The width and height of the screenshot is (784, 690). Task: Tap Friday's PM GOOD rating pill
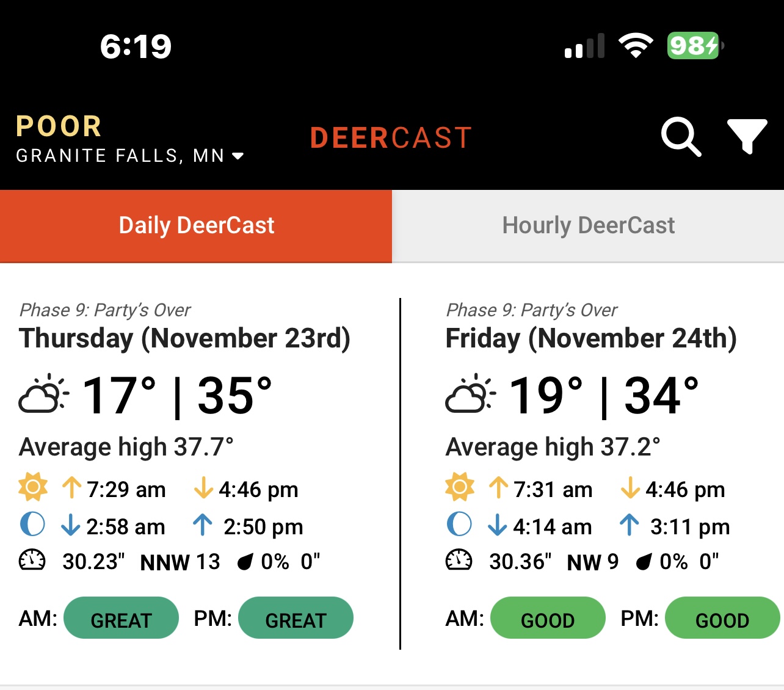722,618
